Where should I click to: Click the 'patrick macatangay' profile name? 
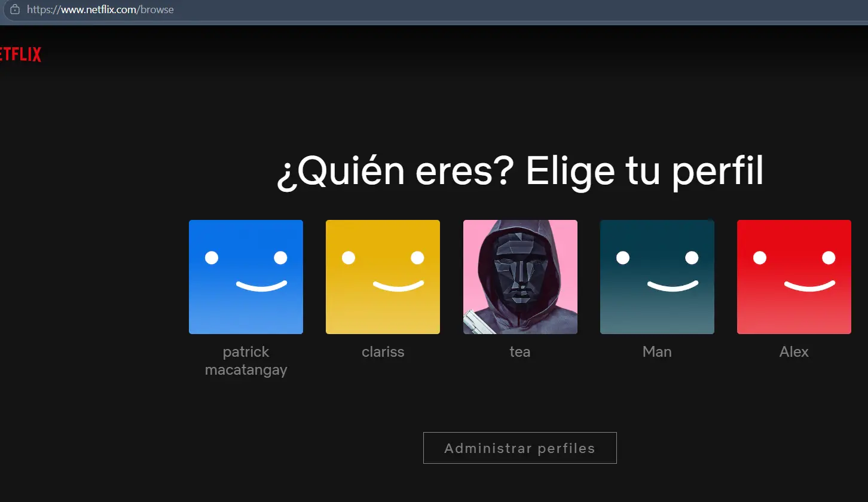point(246,361)
